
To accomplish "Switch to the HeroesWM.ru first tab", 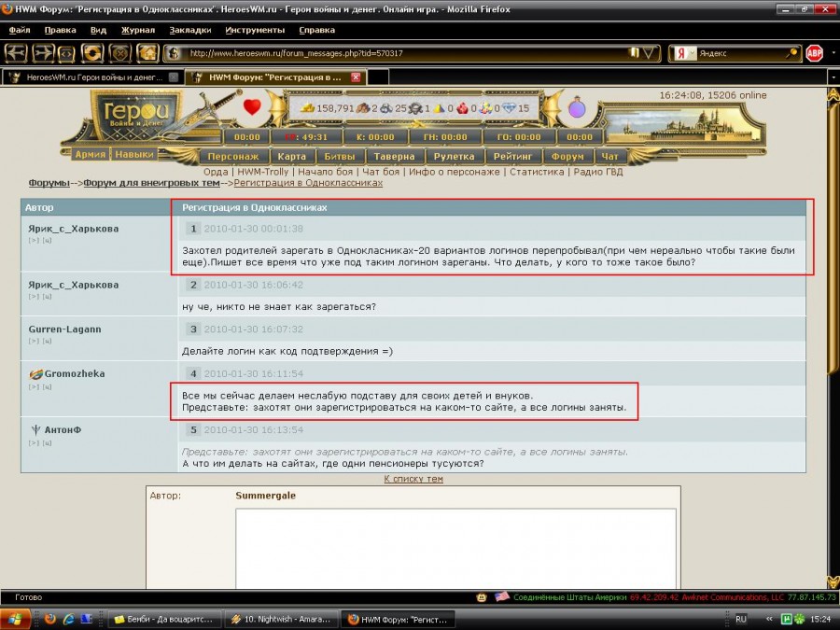I will [84, 77].
